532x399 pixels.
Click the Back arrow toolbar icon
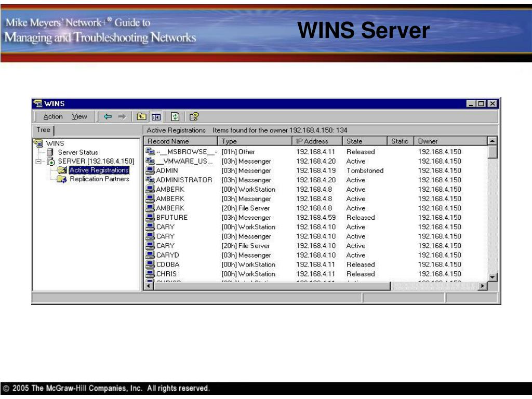(108, 117)
